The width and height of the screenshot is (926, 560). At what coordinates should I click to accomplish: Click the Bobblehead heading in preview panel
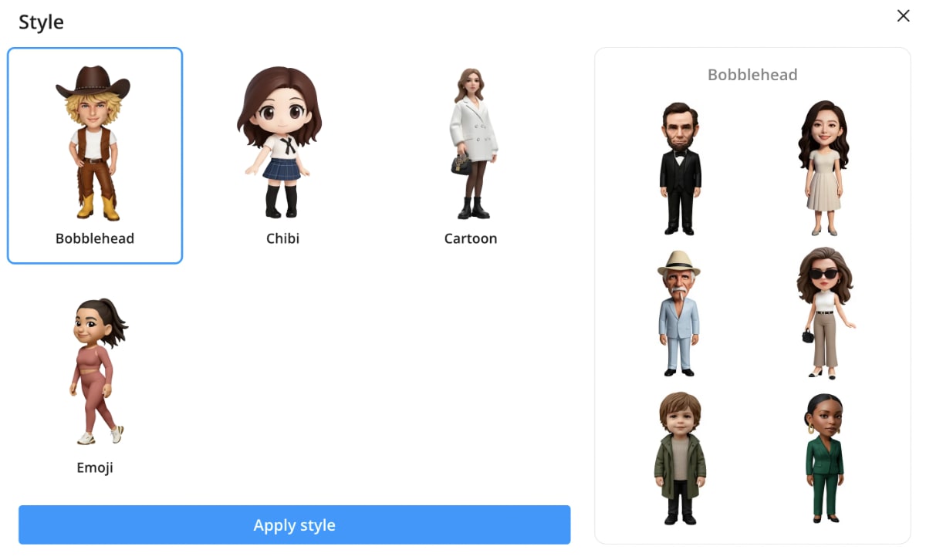pos(752,75)
